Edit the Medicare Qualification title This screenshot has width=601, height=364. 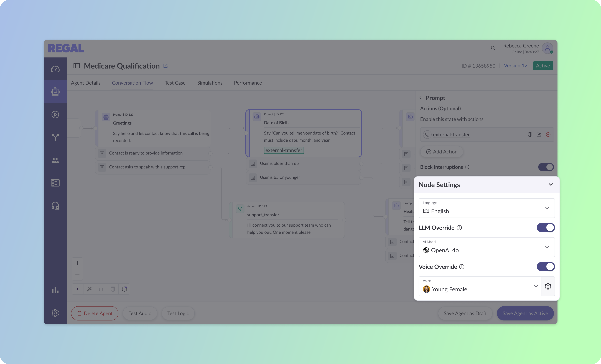coord(165,66)
